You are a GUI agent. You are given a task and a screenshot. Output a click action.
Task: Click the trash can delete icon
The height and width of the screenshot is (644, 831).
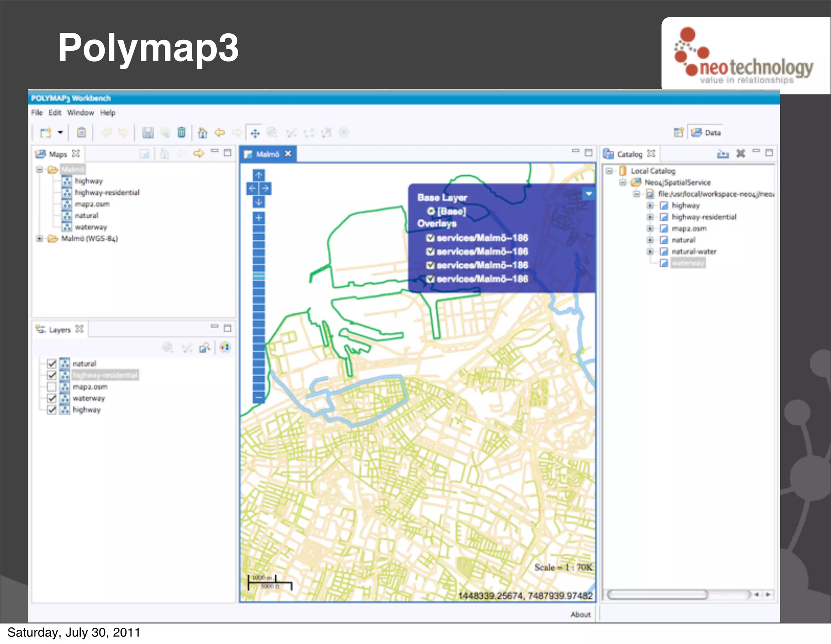[181, 133]
